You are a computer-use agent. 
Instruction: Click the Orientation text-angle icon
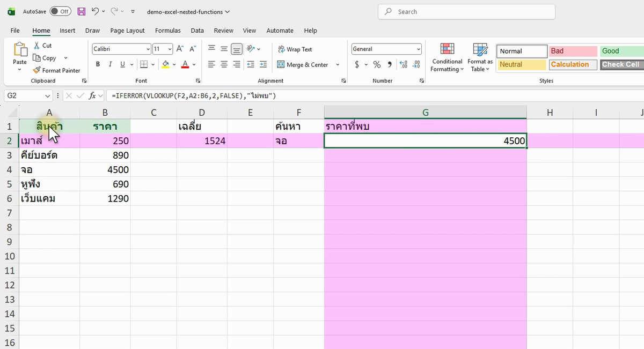click(251, 49)
